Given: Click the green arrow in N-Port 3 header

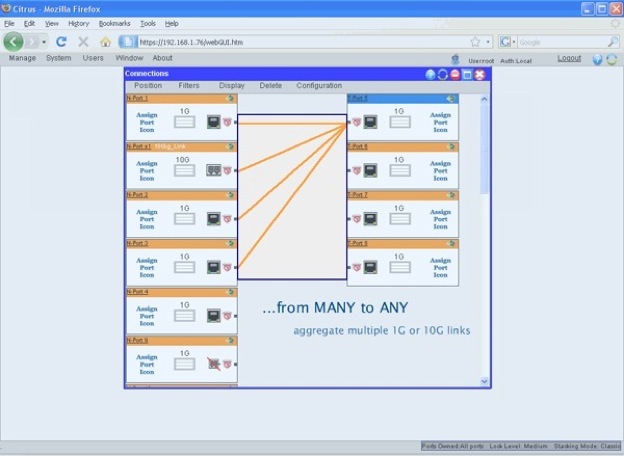Looking at the screenshot, I should [x=230, y=243].
